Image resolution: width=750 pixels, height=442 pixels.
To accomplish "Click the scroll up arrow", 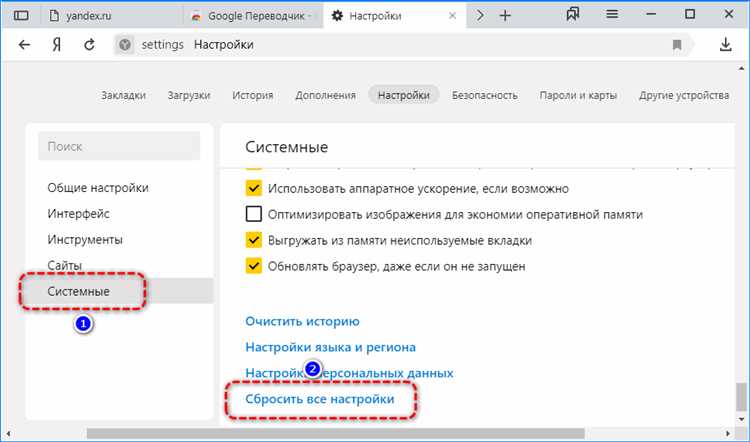I will pos(741,69).
